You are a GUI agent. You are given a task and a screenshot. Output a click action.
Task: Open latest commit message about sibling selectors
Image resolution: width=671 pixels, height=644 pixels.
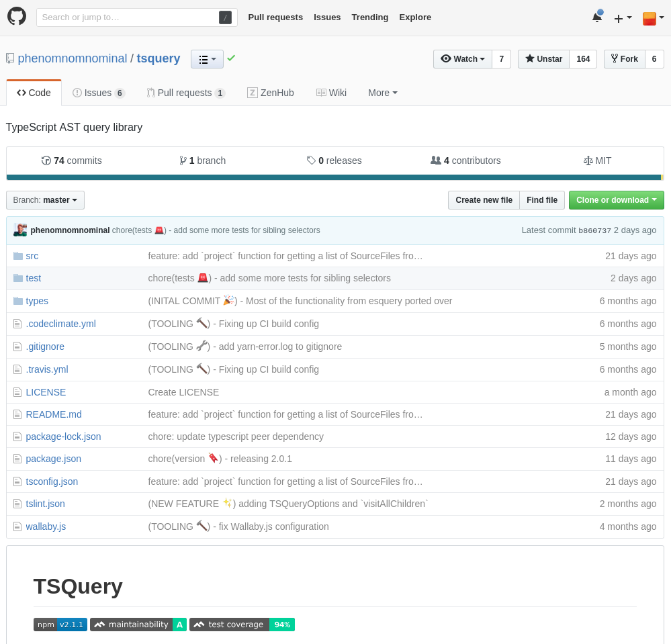(216, 230)
